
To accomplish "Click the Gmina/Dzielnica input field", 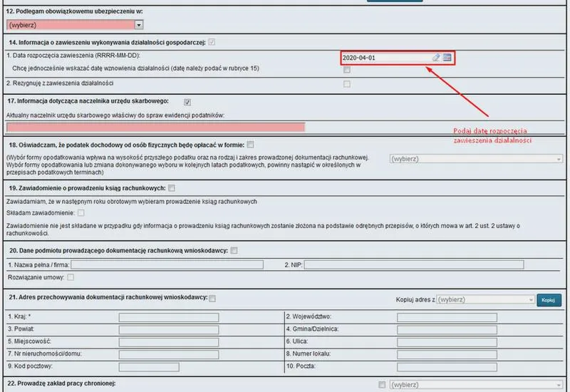I will pyautogui.click(x=447, y=330).
